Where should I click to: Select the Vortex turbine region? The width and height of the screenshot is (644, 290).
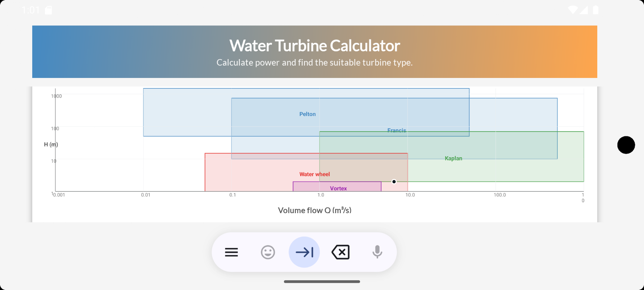pyautogui.click(x=337, y=186)
